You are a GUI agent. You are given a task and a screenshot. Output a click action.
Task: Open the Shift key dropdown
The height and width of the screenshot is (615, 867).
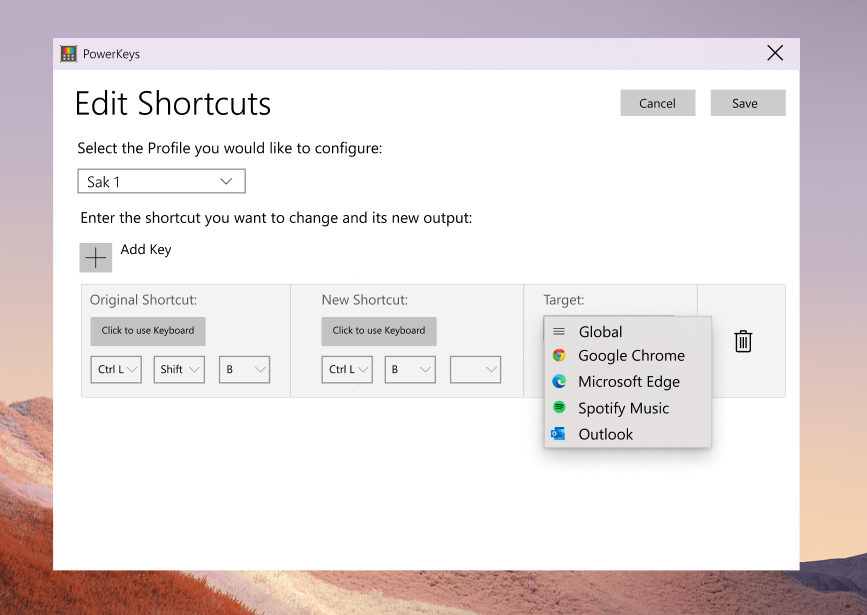click(179, 369)
